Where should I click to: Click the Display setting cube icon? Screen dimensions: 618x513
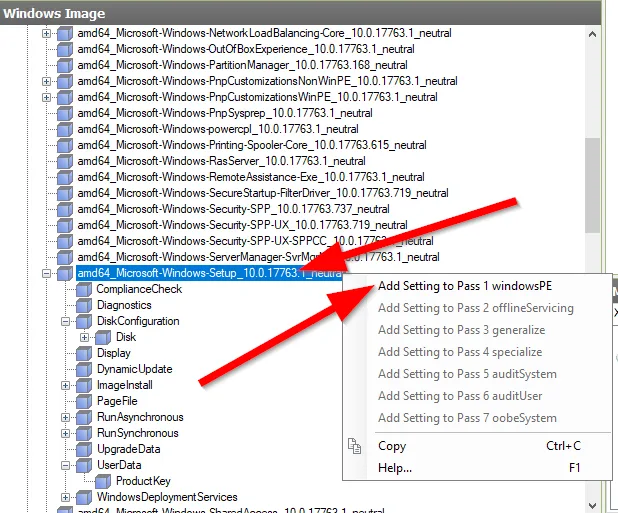pyautogui.click(x=84, y=353)
